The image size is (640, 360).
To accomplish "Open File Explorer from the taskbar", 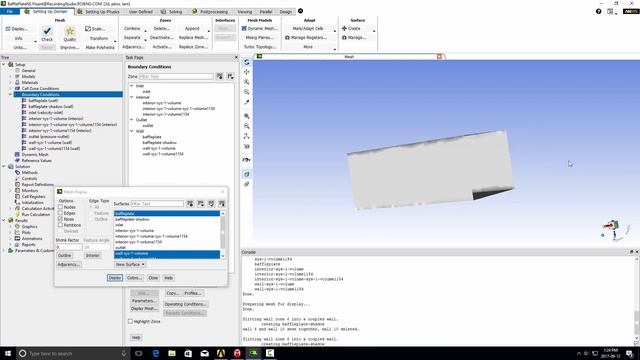I will (172, 353).
